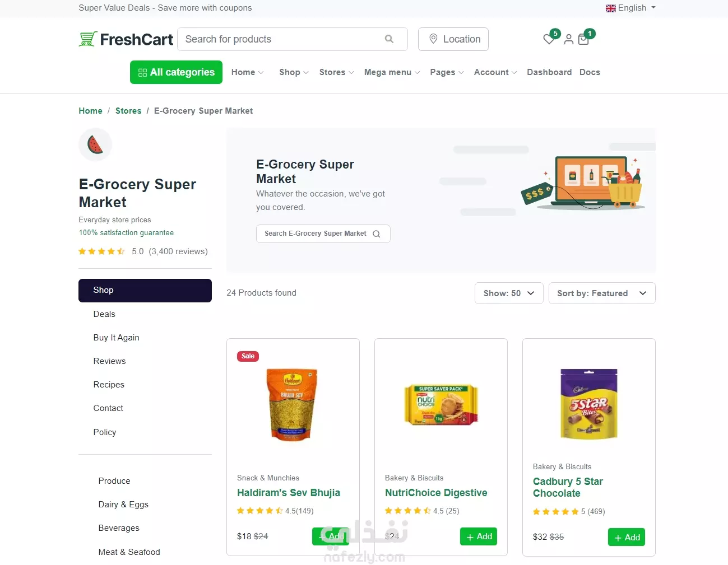Open the Sort by: Featured dropdown
Image resolution: width=728 pixels, height=565 pixels.
[602, 293]
